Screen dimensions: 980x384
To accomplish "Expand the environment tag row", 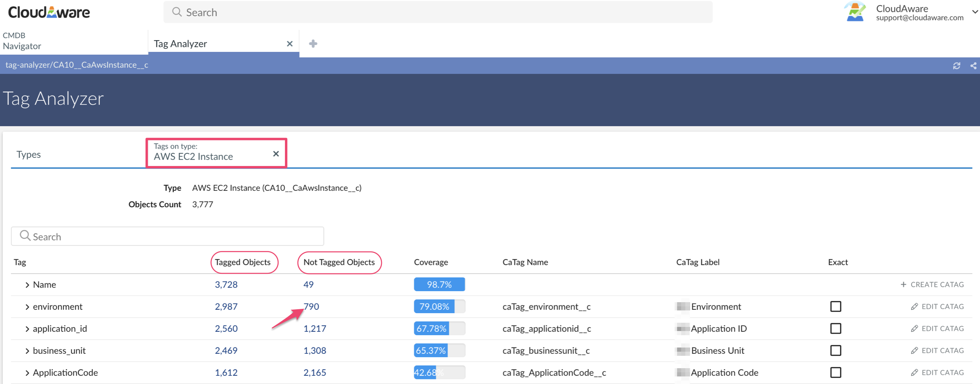I will (x=27, y=307).
